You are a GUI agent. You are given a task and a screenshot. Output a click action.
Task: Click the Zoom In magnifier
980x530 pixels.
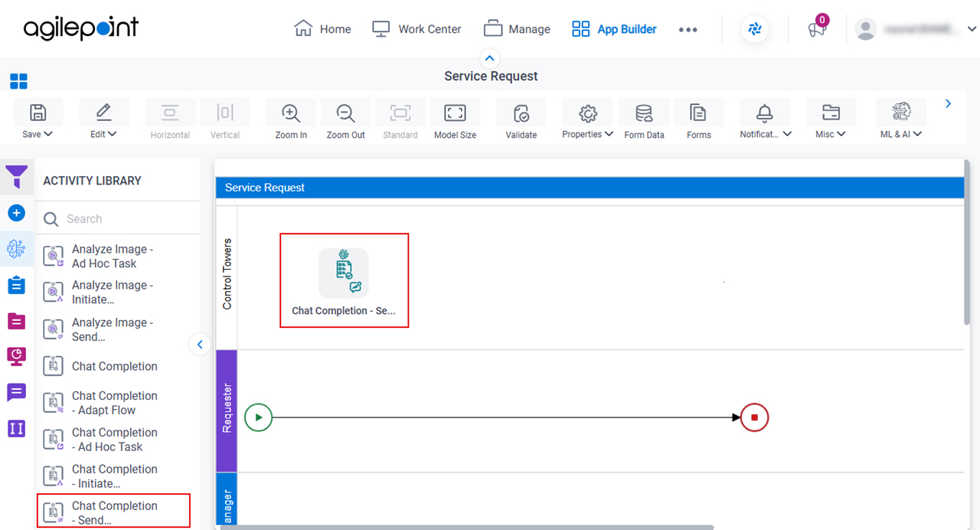[x=291, y=113]
